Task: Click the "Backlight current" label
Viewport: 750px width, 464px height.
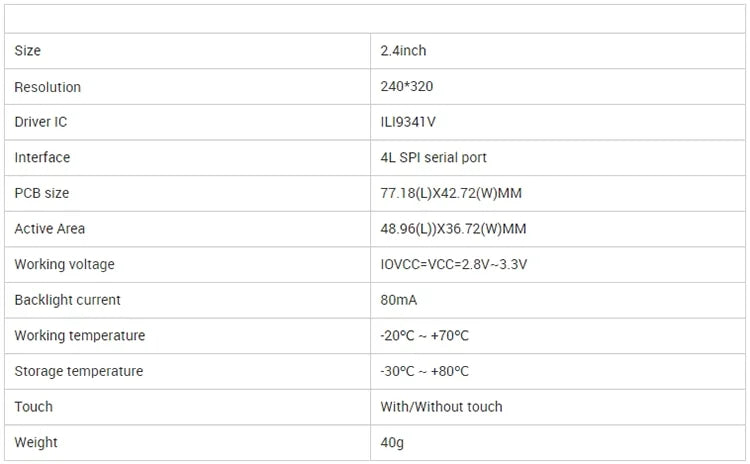Action: (x=67, y=300)
